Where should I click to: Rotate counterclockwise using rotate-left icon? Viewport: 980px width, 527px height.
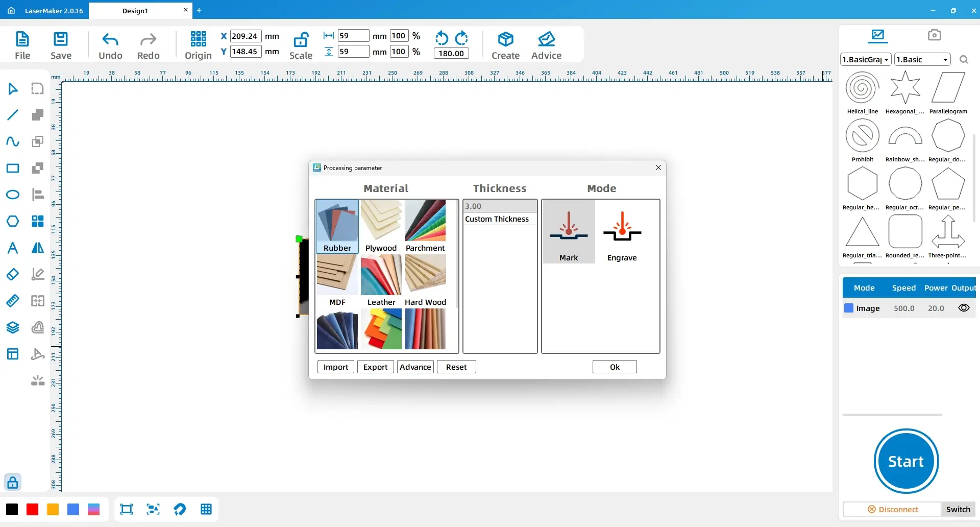(442, 38)
